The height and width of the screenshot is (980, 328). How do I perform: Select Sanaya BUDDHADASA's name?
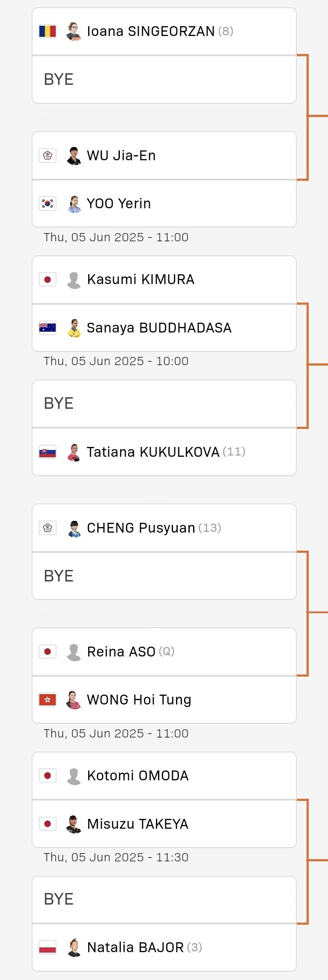pyautogui.click(x=159, y=328)
